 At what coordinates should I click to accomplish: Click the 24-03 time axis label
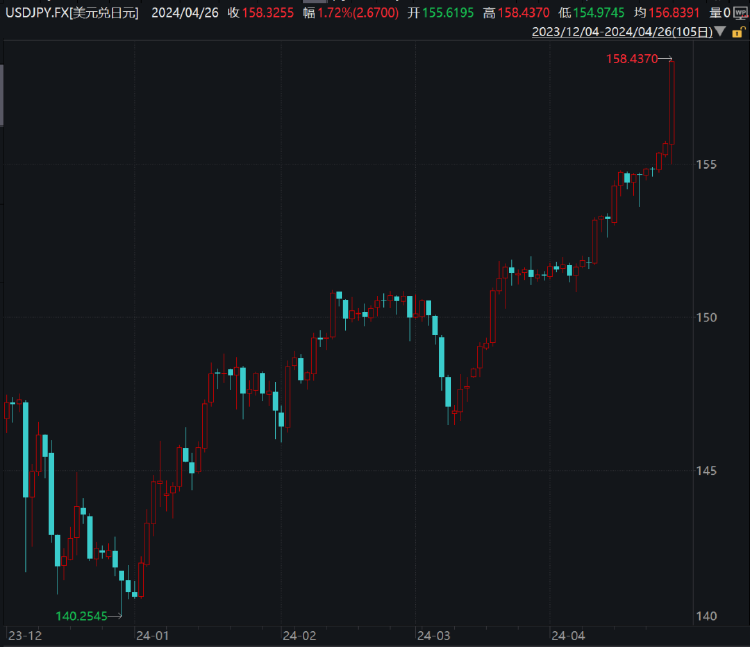pos(433,636)
